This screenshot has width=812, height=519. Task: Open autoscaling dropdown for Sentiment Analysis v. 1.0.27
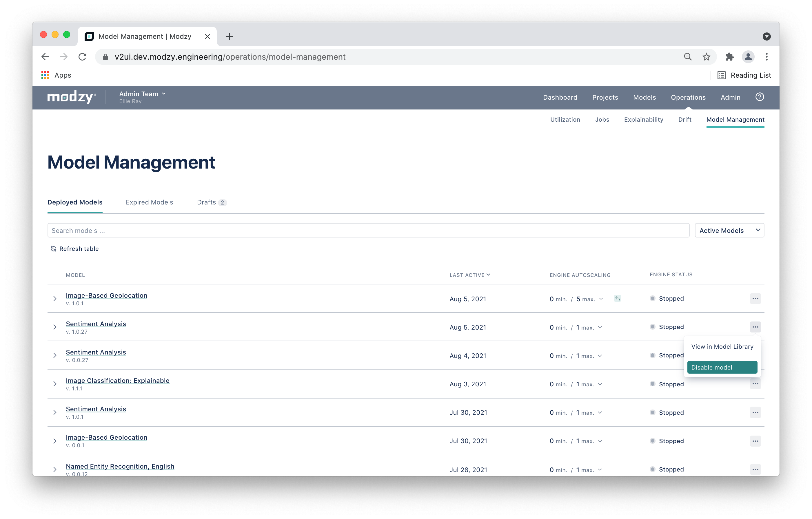tap(600, 327)
